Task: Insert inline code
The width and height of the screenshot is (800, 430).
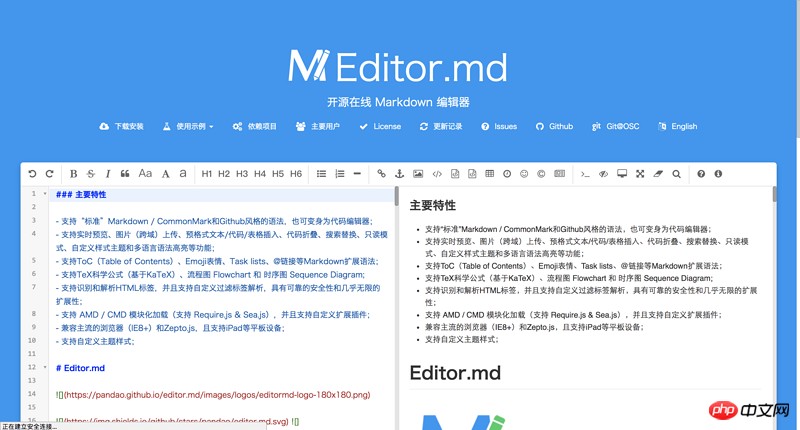Action: (x=437, y=173)
